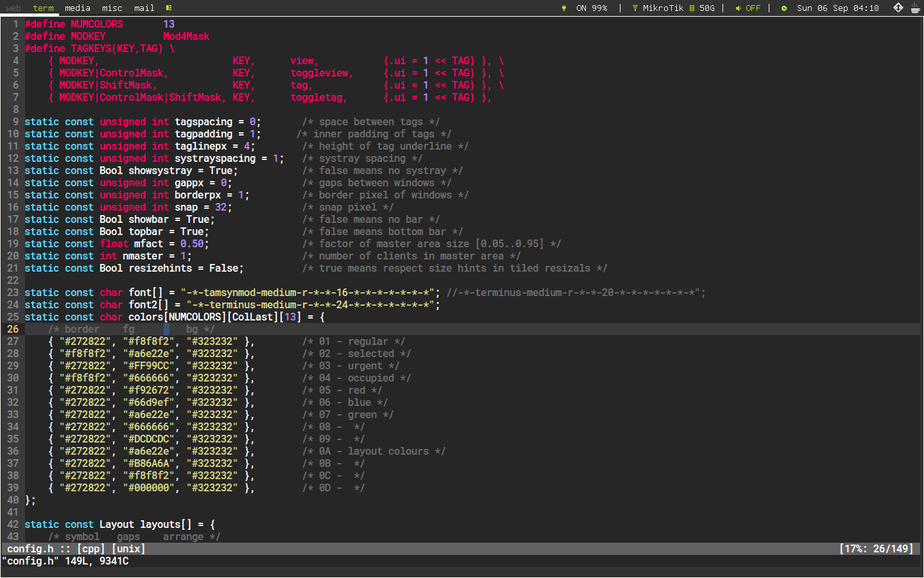This screenshot has width=924, height=578.
Task: Click 'toggletag,' on line 7
Action: click(x=319, y=98)
